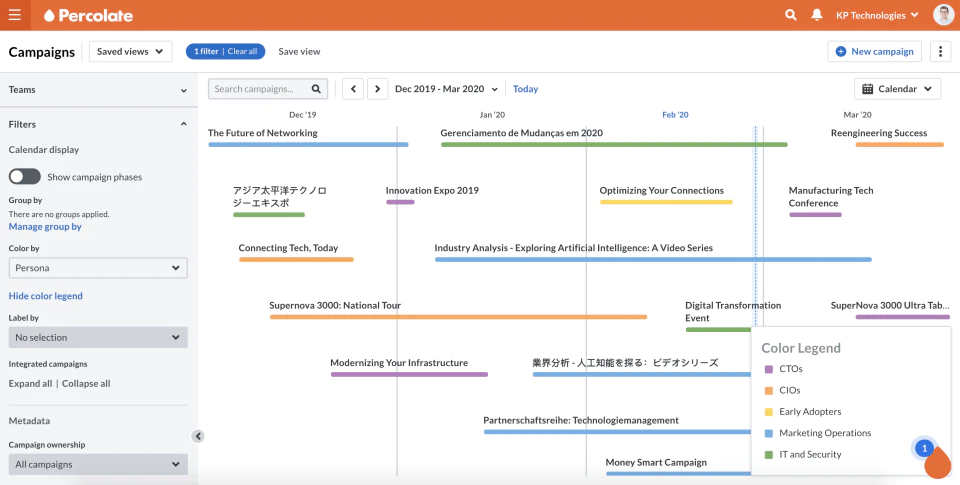The image size is (960, 485).
Task: Open Label by No selection dropdown
Action: [x=98, y=337]
